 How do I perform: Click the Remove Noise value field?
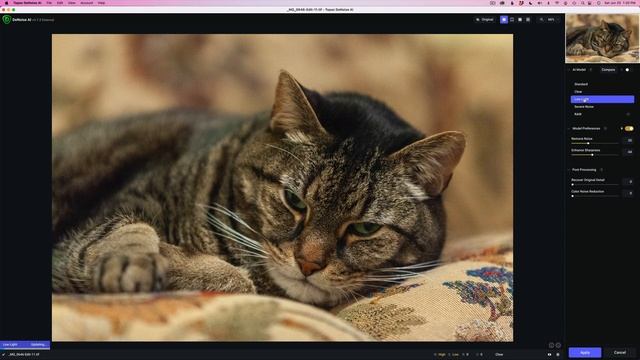[629, 140]
